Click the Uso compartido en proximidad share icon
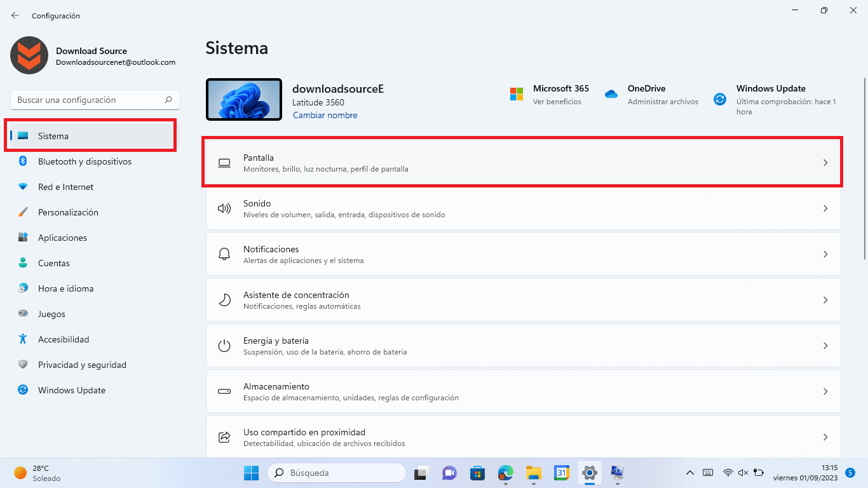Viewport: 868px width, 488px height. point(224,437)
